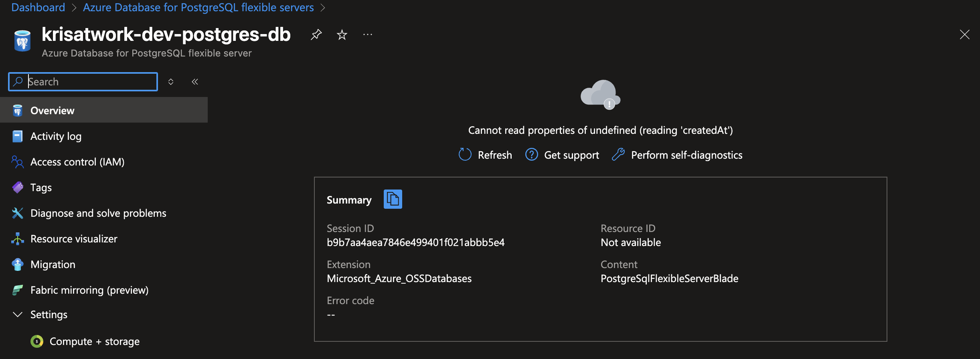Click the Refresh button
The width and height of the screenshot is (980, 359).
pyautogui.click(x=485, y=155)
